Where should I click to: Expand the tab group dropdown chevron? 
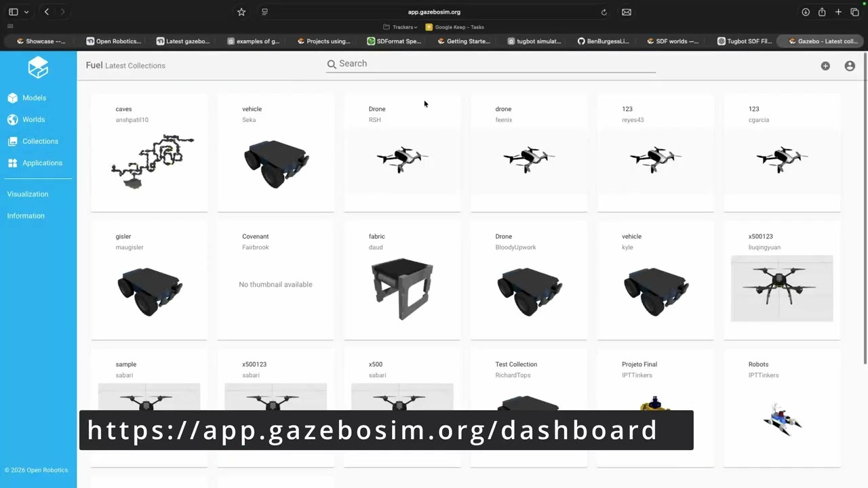(x=26, y=12)
